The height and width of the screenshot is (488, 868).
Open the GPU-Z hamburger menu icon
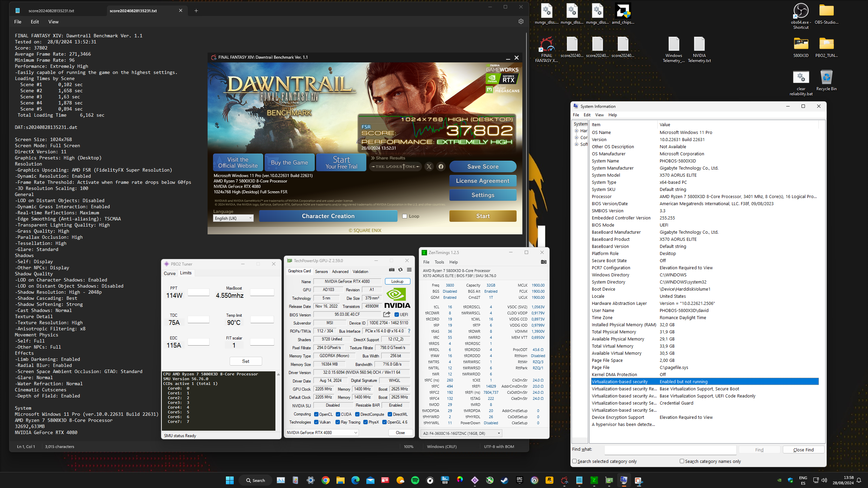409,270
